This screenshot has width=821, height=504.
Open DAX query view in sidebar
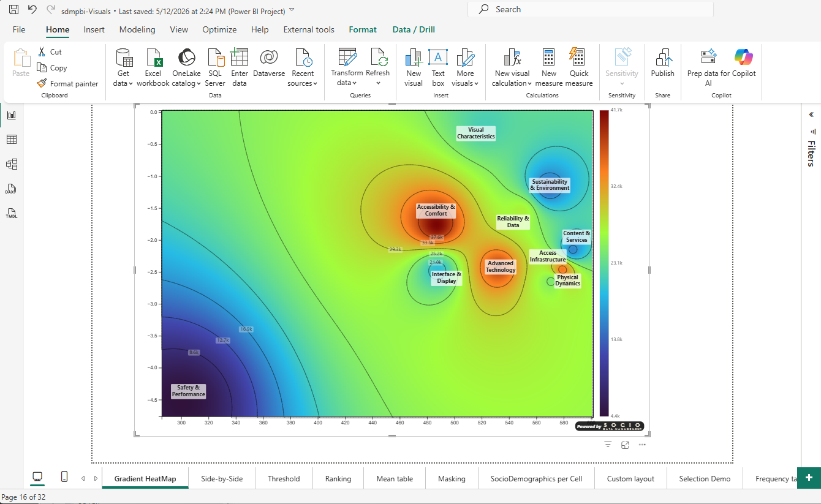[x=12, y=189]
